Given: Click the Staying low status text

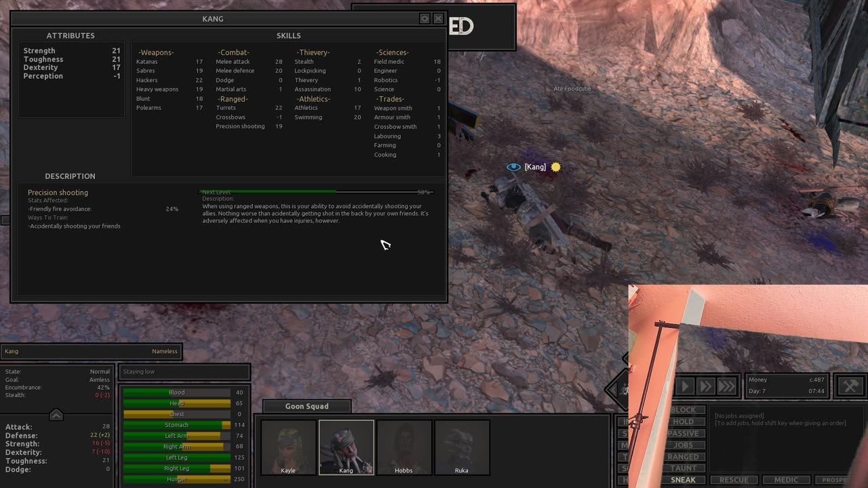Looking at the screenshot, I should click(x=139, y=371).
